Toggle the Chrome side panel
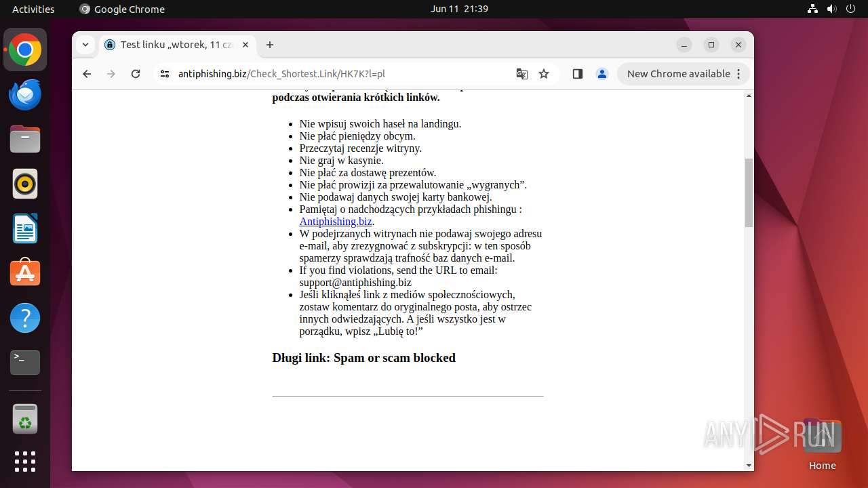The image size is (868, 488). 578,74
